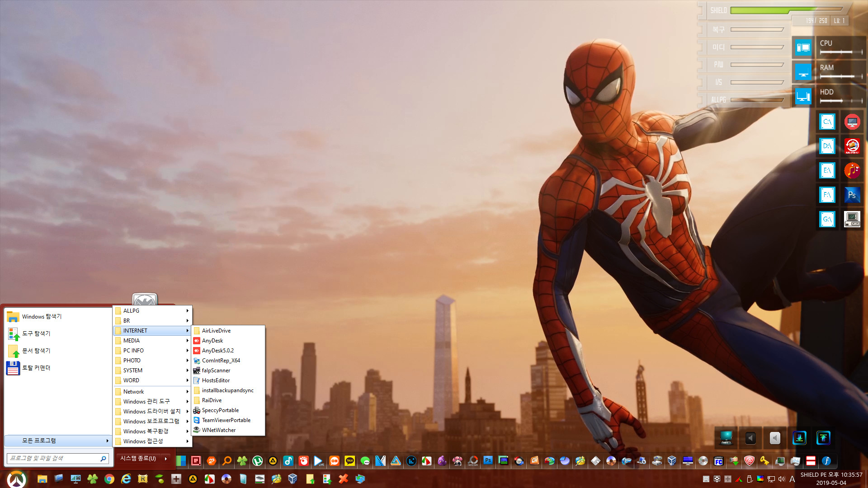Viewport: 868px width, 488px height.
Task: Open RaiDrive folder entry
Action: [228, 400]
